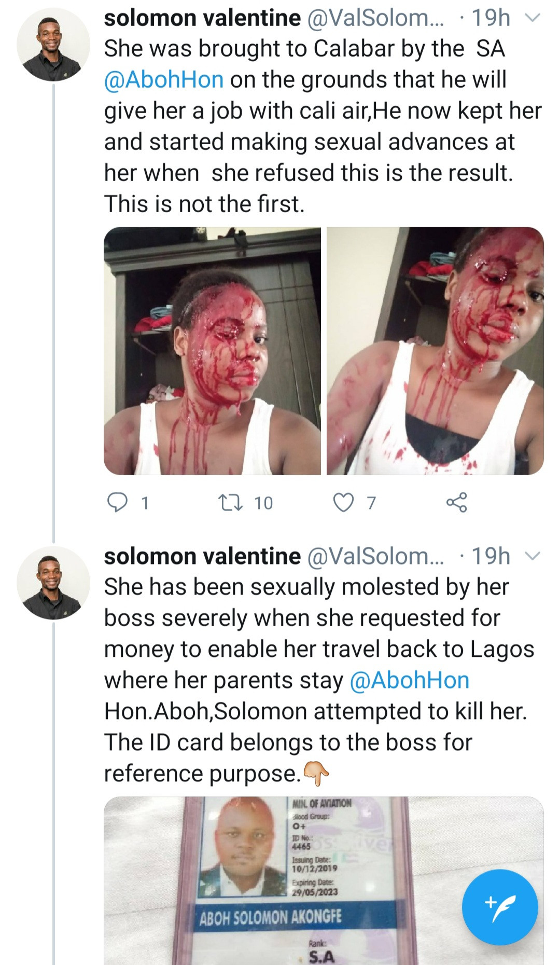This screenshot has width=560, height=965.
Task: Share the first tweet
Action: (456, 502)
